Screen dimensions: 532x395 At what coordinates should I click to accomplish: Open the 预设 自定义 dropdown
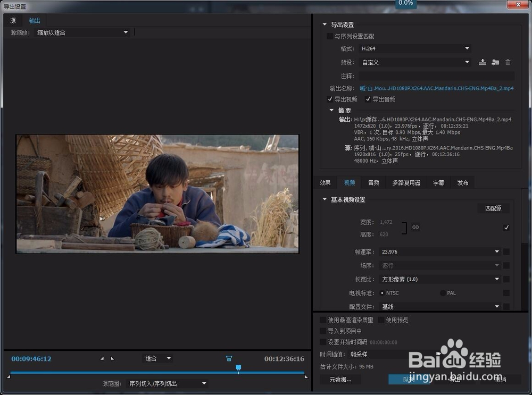point(415,62)
